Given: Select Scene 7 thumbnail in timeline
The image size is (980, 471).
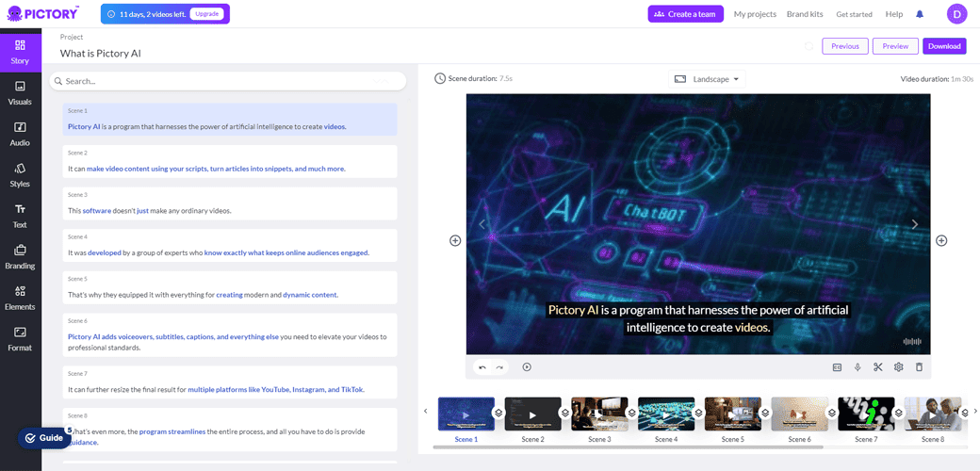Looking at the screenshot, I should coord(866,414).
